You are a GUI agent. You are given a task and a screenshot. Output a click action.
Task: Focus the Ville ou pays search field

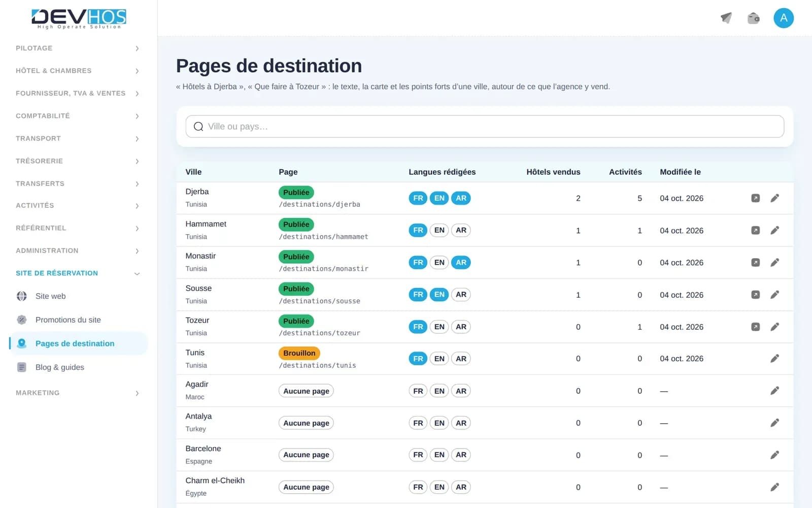click(x=485, y=126)
